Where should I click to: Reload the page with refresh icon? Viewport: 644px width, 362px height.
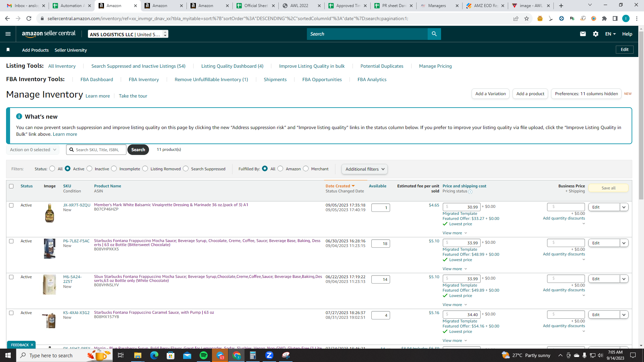(x=29, y=18)
